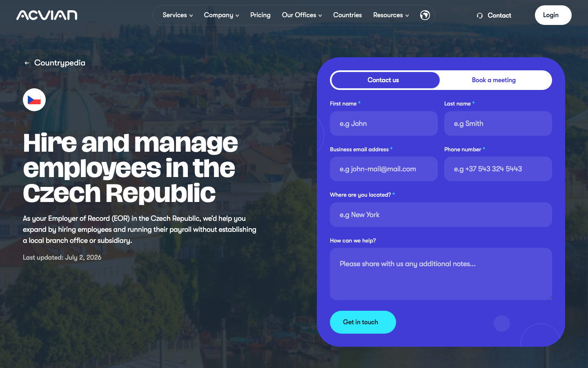Open the globe language selector
The height and width of the screenshot is (368, 588).
(x=425, y=15)
